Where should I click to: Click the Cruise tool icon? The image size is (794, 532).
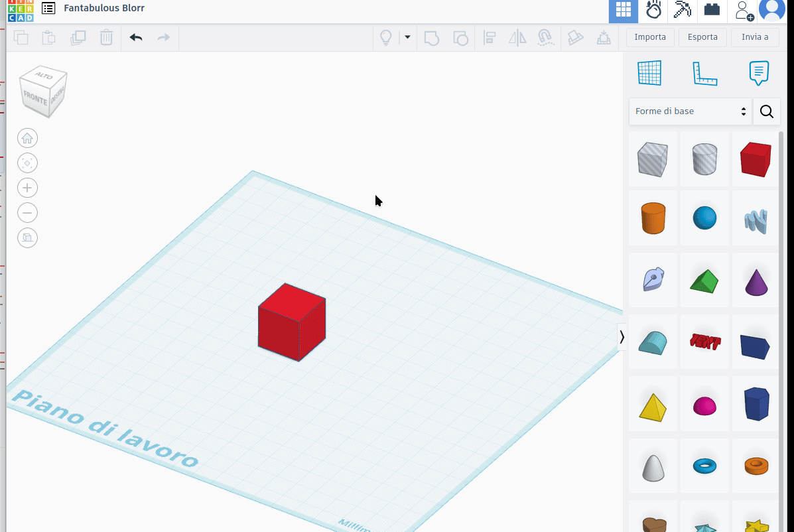click(x=575, y=37)
